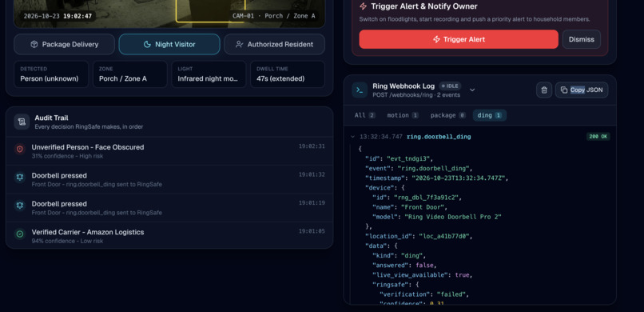Switch to the motion events tab
Image resolution: width=644 pixels, height=312 pixels.
click(x=403, y=115)
